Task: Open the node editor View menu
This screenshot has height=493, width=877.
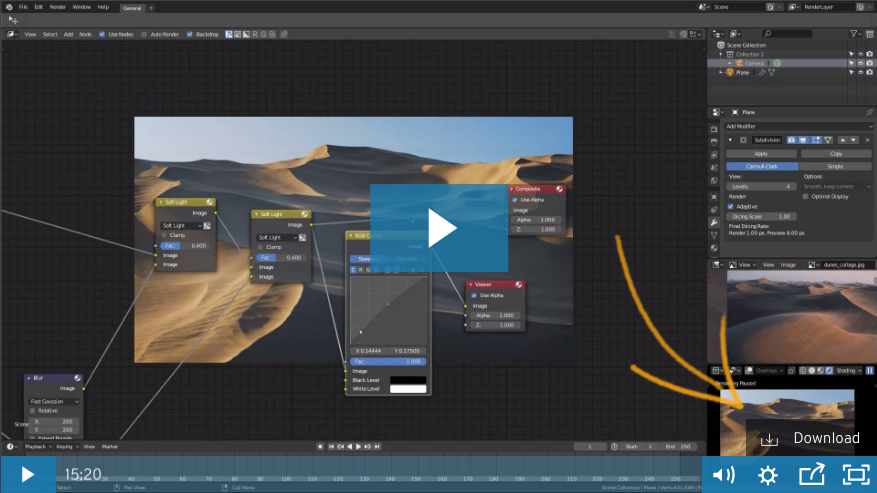Action: click(x=30, y=35)
